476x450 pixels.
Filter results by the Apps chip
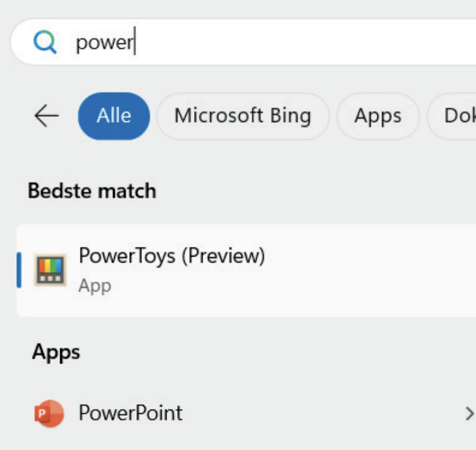pos(378,116)
